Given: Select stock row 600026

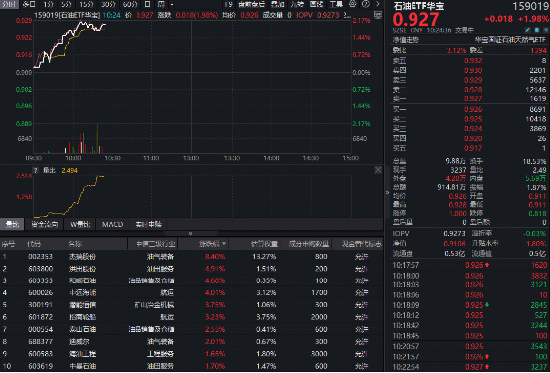Looking at the screenshot, I should tap(191, 293).
